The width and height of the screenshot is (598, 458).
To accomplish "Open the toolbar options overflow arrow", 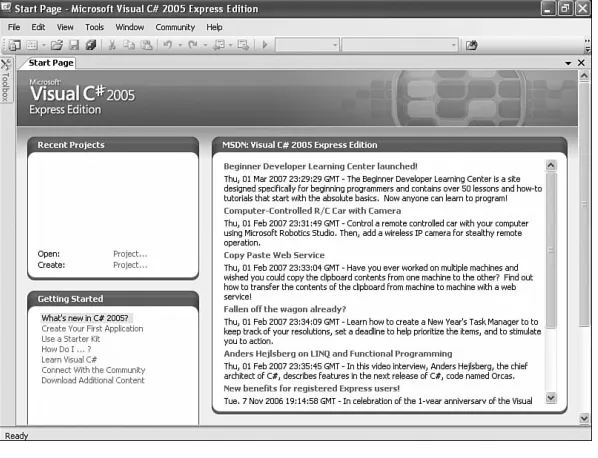I will click(588, 45).
